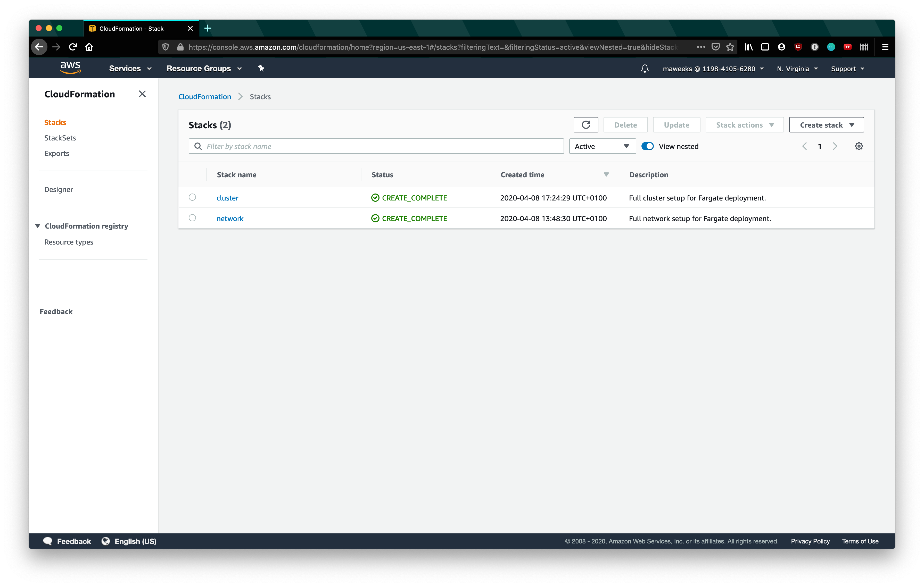924x587 pixels.
Task: Collapse the CloudFormation registry section
Action: coord(38,226)
